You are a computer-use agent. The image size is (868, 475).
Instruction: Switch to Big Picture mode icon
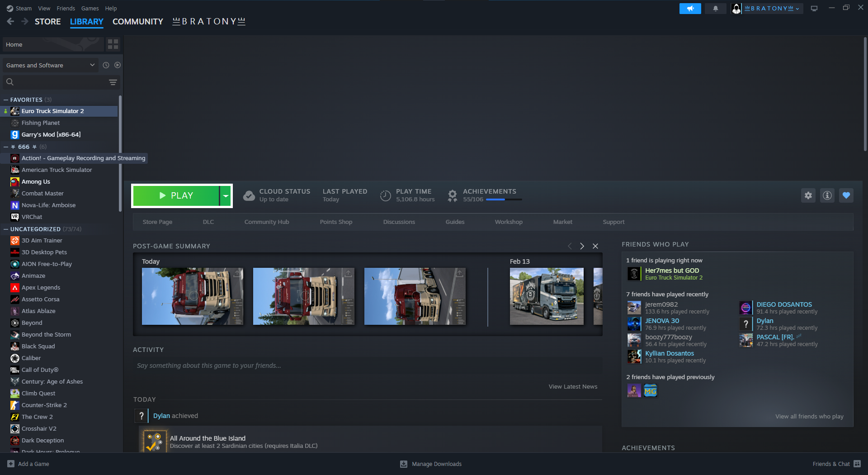814,9
